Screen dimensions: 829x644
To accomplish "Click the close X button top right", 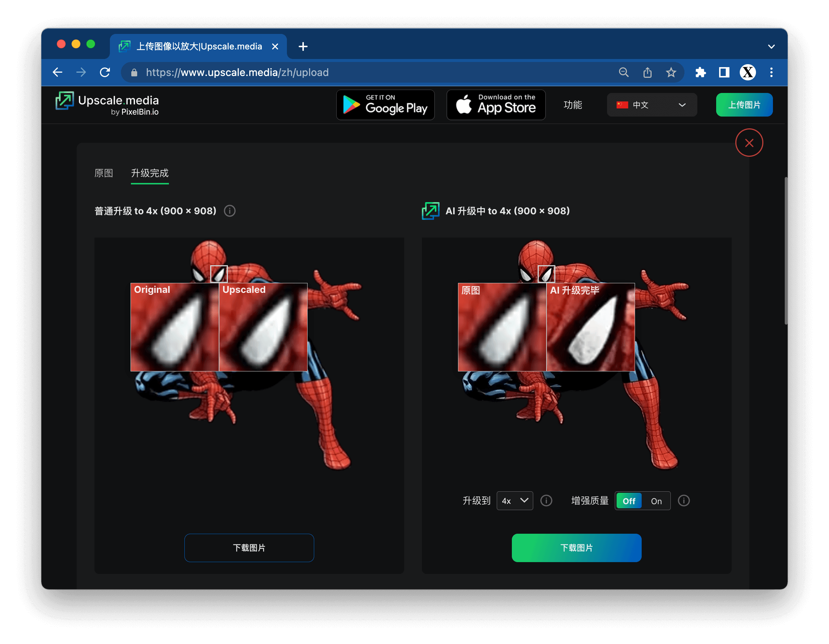I will point(750,143).
